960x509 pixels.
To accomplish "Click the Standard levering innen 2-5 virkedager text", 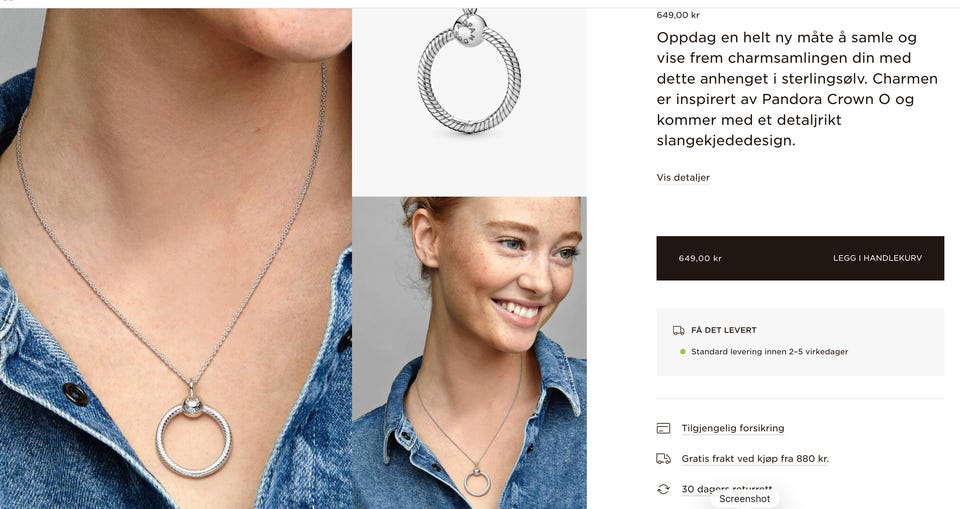I will (770, 352).
